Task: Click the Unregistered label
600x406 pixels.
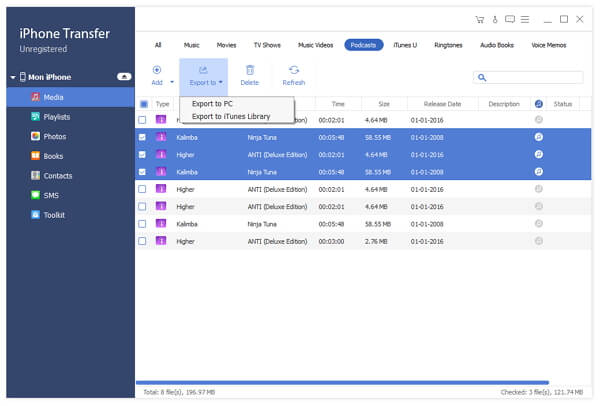Action: click(43, 49)
